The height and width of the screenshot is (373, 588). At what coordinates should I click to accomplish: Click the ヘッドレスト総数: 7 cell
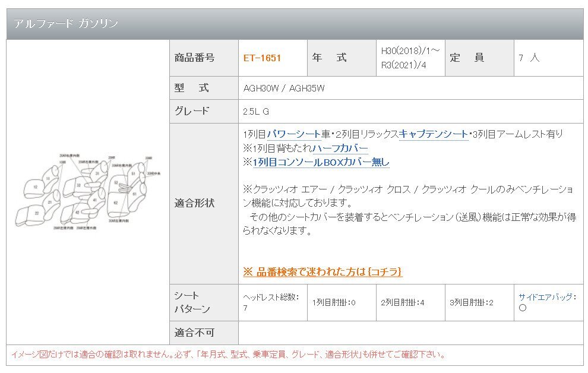click(273, 302)
